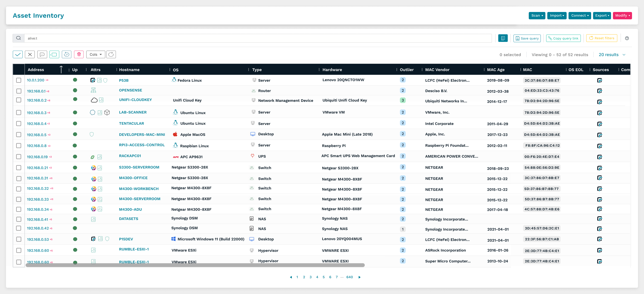Expand the Modify dropdown

click(622, 15)
